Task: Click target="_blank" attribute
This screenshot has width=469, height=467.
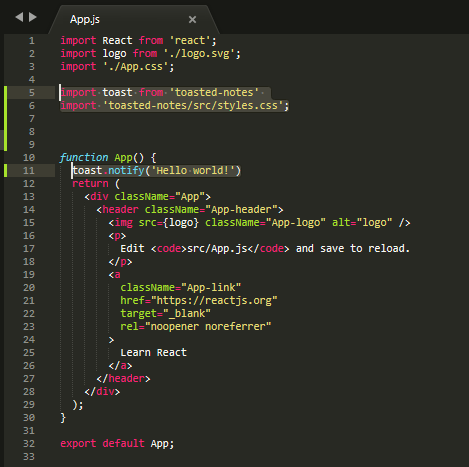Action: [x=165, y=314]
